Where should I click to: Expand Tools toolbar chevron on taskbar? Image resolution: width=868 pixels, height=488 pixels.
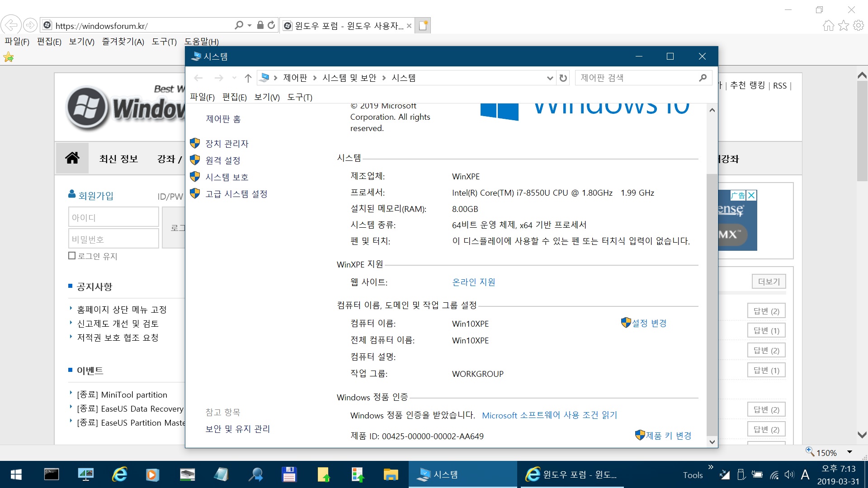pos(711,467)
